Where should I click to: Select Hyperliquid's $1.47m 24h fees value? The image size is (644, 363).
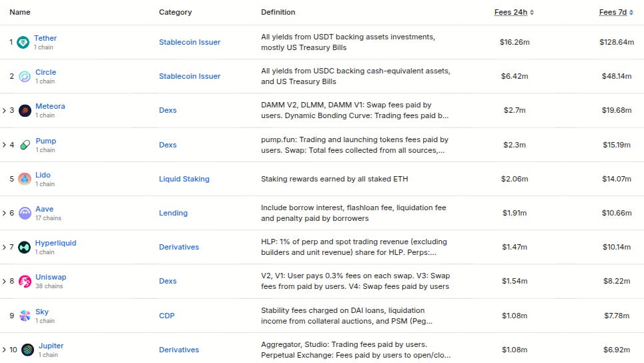(x=515, y=247)
